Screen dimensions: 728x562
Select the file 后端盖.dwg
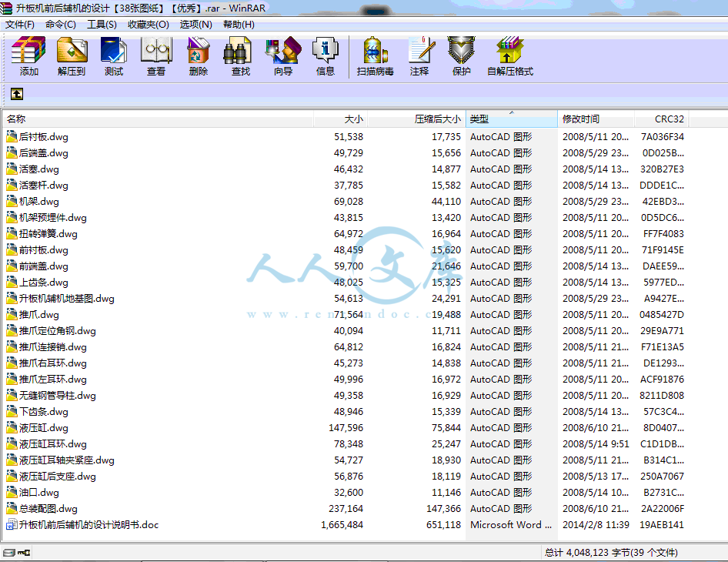pos(44,152)
